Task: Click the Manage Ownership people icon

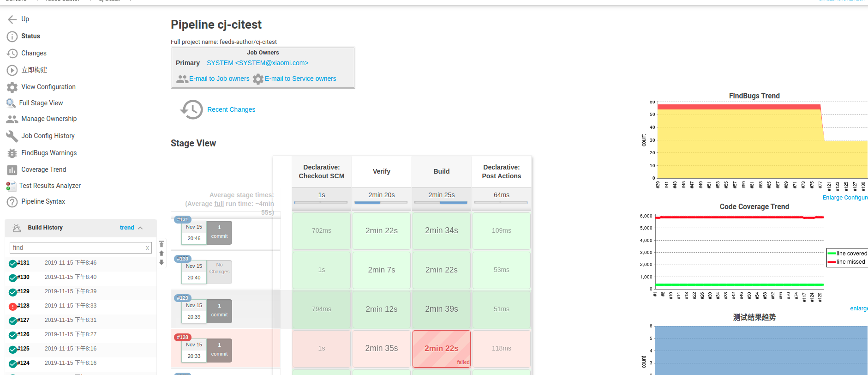Action: (12, 119)
